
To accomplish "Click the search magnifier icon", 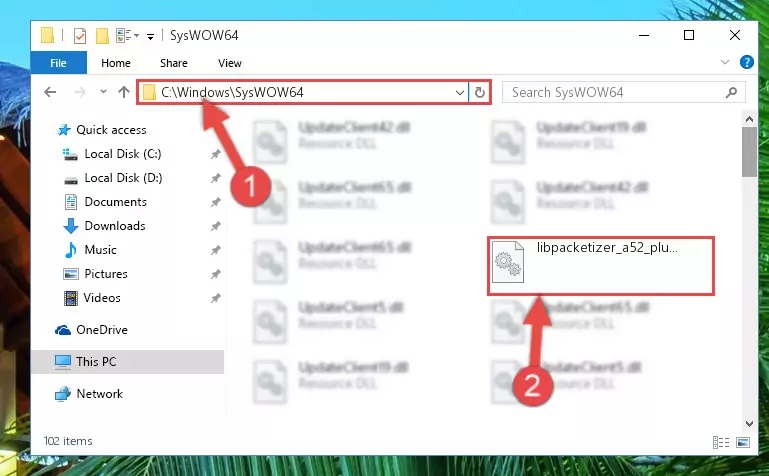I will [731, 92].
